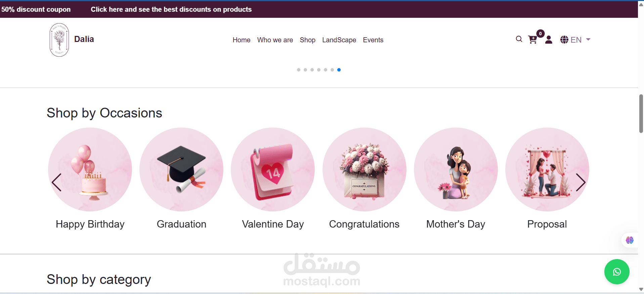Show previous occasions with left arrow

56,182
